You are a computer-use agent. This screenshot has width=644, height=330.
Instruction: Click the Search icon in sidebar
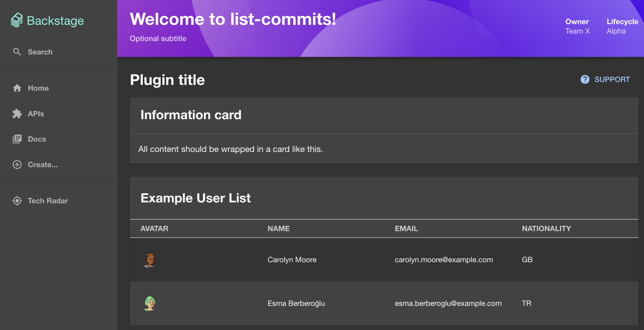tap(17, 52)
